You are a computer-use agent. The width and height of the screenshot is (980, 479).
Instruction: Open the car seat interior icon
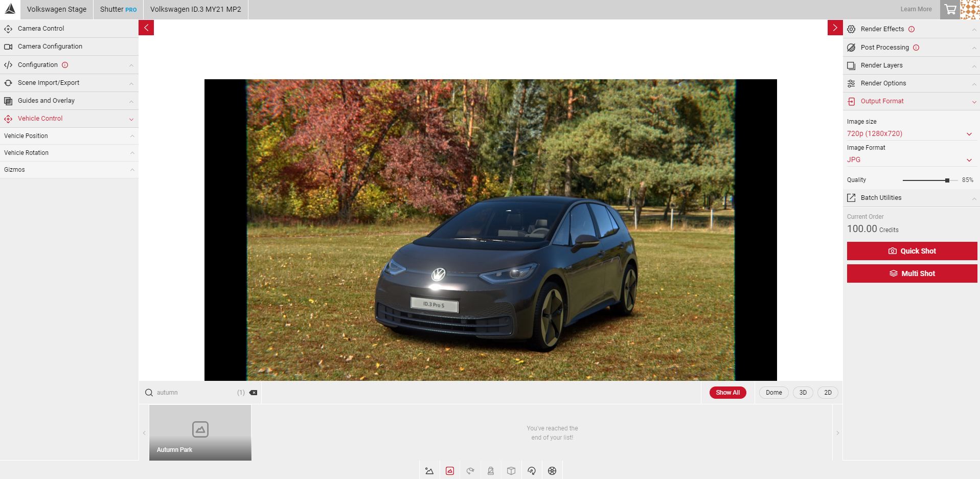coord(491,471)
